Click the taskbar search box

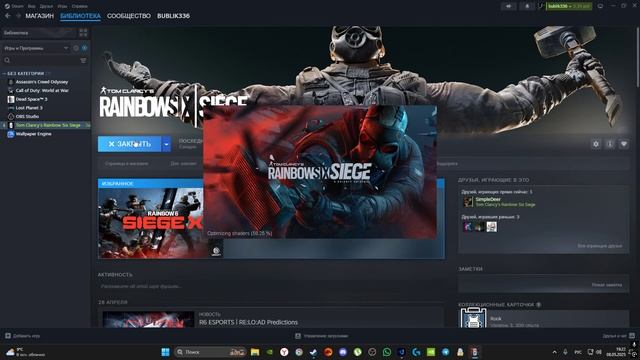(x=211, y=352)
